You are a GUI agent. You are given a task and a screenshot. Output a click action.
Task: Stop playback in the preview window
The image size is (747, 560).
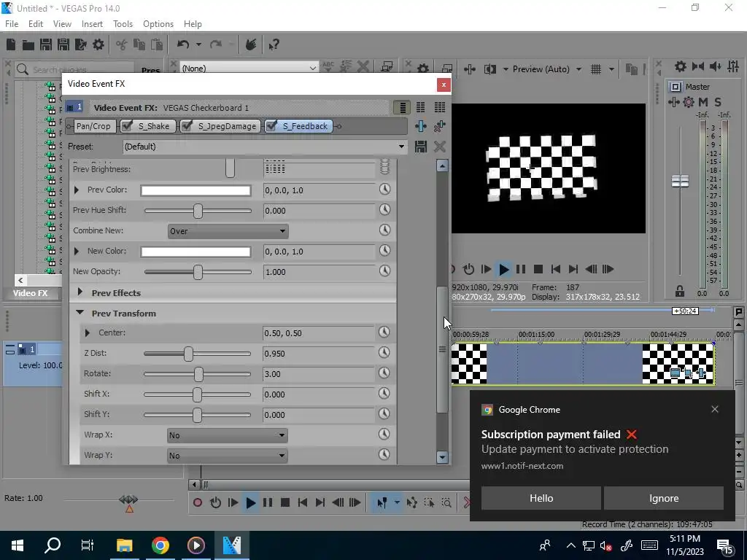[538, 269]
